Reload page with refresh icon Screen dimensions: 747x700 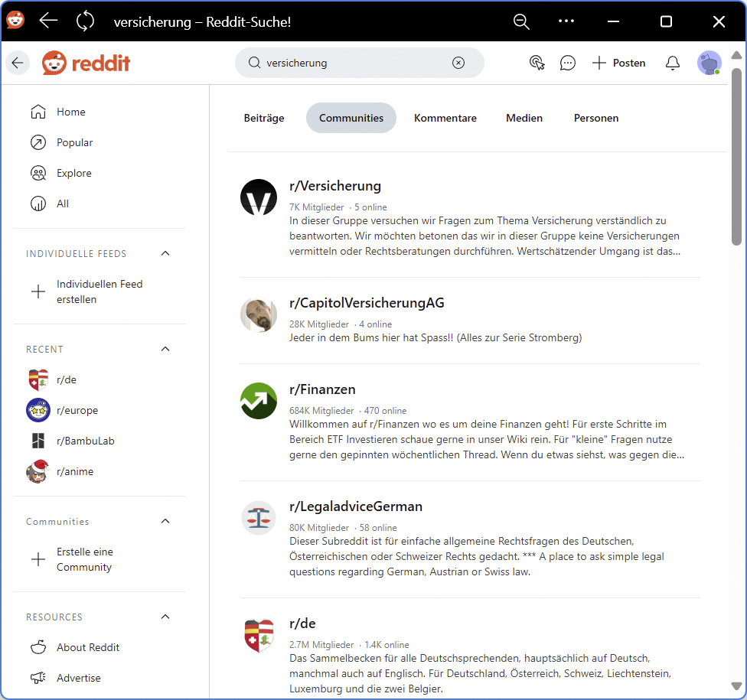(85, 21)
